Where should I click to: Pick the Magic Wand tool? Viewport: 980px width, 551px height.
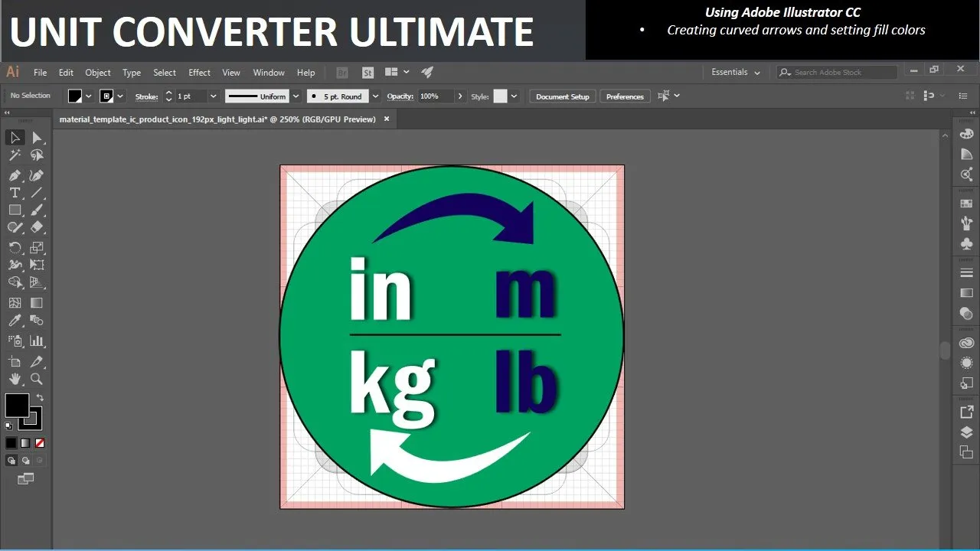(x=15, y=155)
